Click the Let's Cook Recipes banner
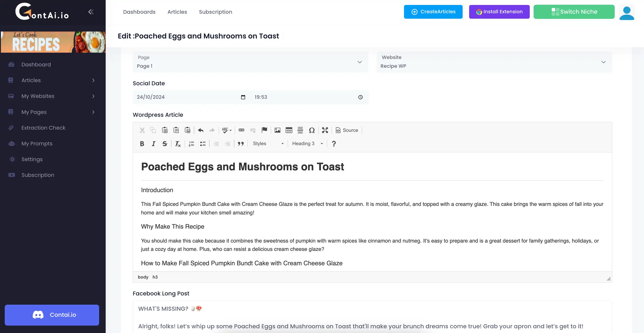The width and height of the screenshot is (644, 333). (x=53, y=42)
